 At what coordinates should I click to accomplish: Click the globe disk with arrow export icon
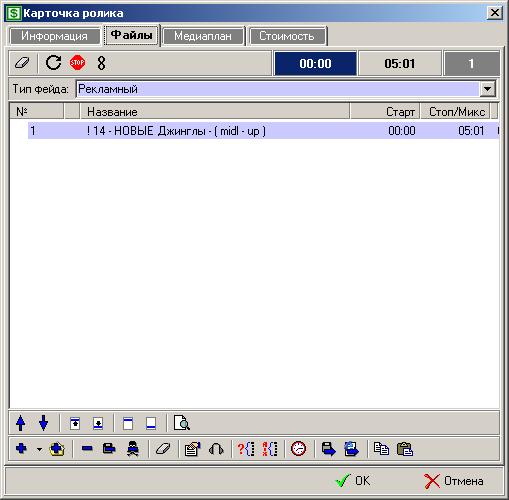click(x=352, y=449)
